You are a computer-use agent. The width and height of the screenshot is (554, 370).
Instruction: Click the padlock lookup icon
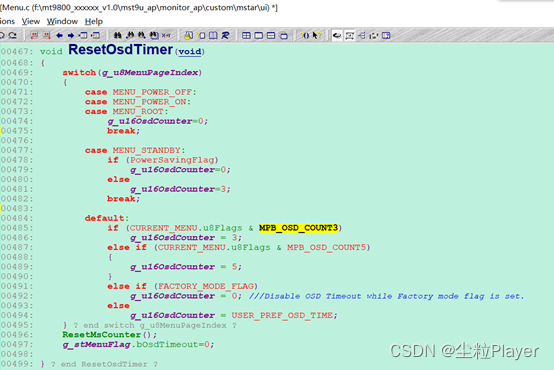click(188, 35)
